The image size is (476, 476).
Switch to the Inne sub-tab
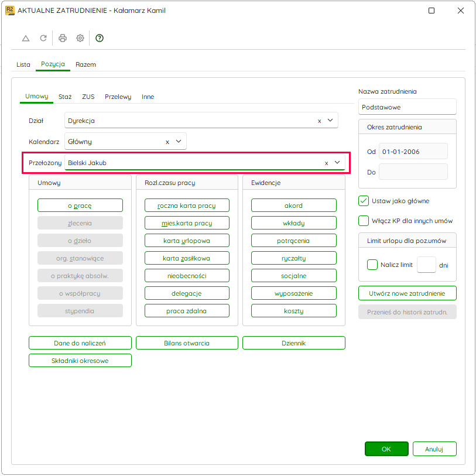(148, 97)
